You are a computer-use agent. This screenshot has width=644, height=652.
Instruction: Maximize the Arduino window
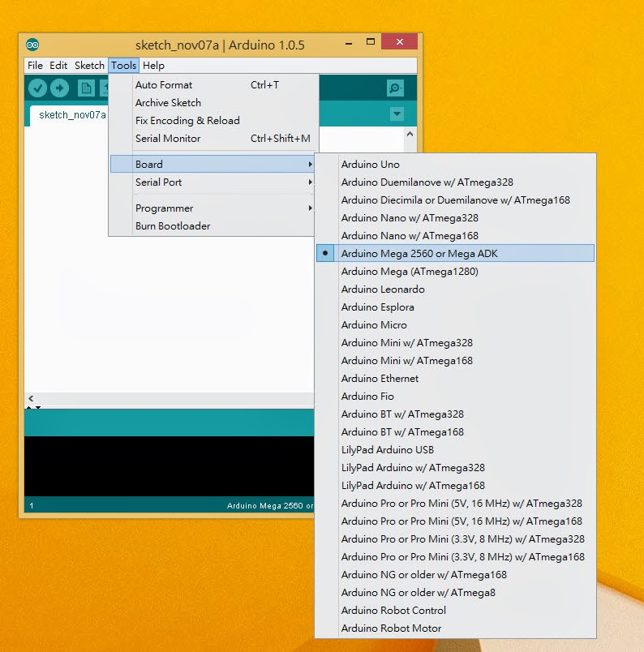(370, 41)
